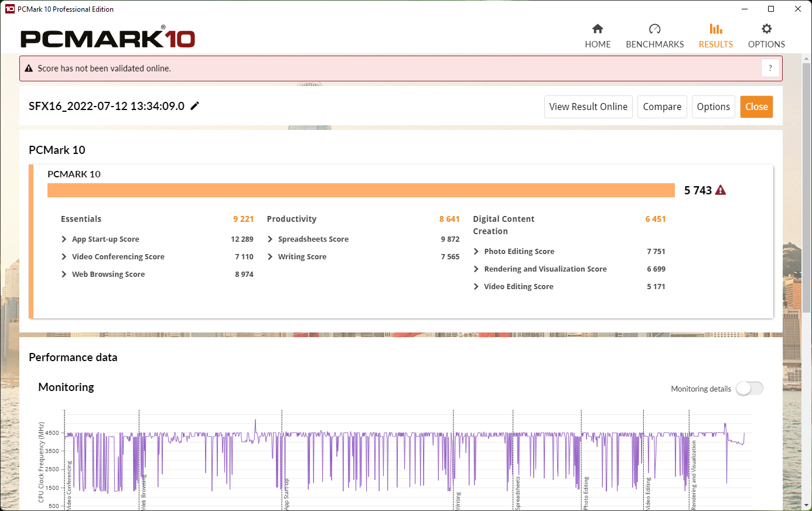Click the Benchmarks gauge icon
This screenshot has width=812, height=511.
click(x=655, y=29)
